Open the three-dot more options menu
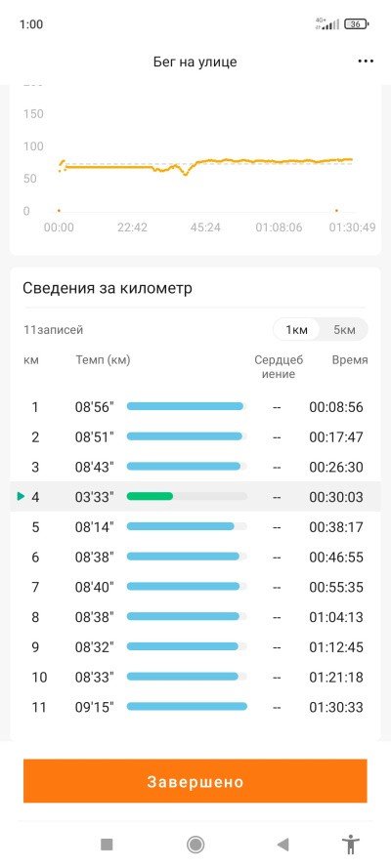Screen dimensions: 391x868 [x=366, y=62]
